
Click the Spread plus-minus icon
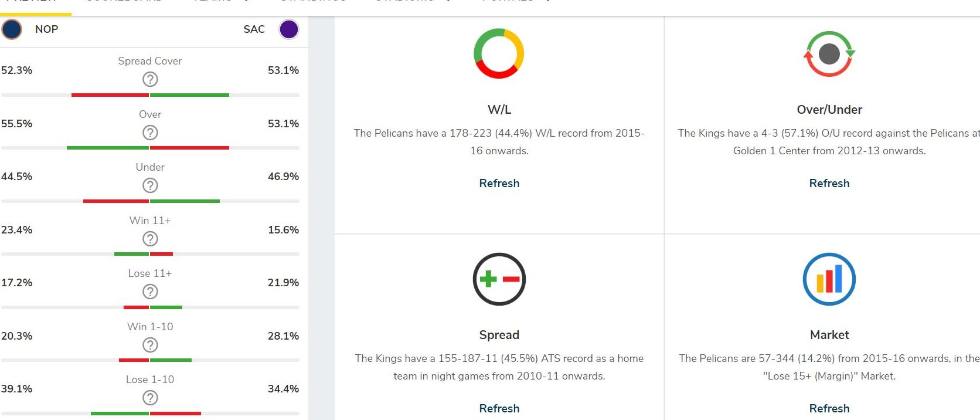pyautogui.click(x=499, y=279)
